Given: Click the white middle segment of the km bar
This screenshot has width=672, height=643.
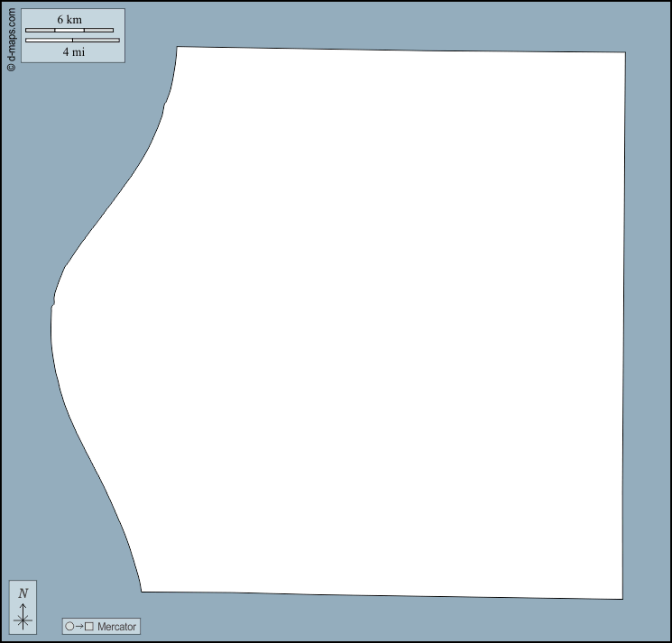Looking at the screenshot, I should point(69,31).
